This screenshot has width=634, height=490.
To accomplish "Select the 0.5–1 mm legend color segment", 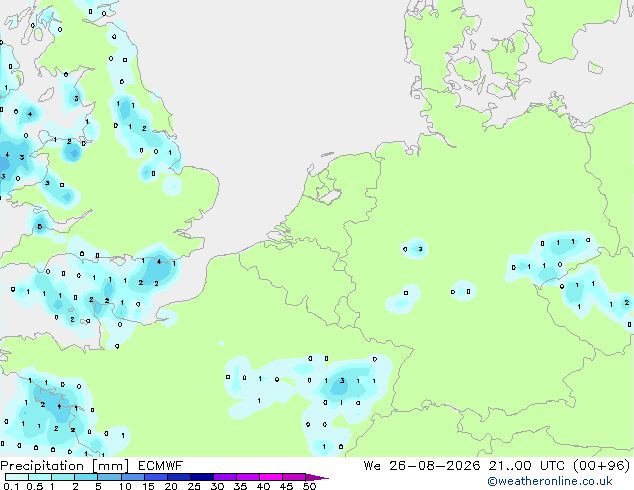I will 40,477.
